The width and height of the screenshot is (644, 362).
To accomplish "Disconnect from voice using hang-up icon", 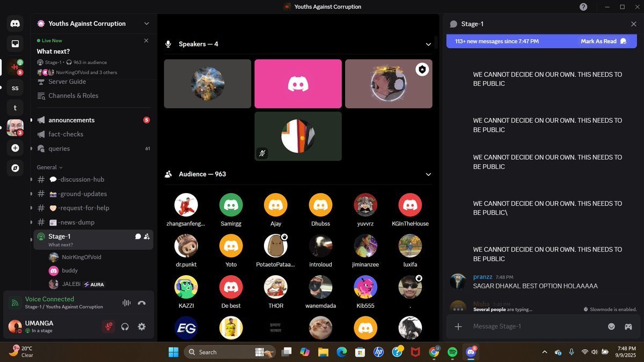I will [142, 303].
